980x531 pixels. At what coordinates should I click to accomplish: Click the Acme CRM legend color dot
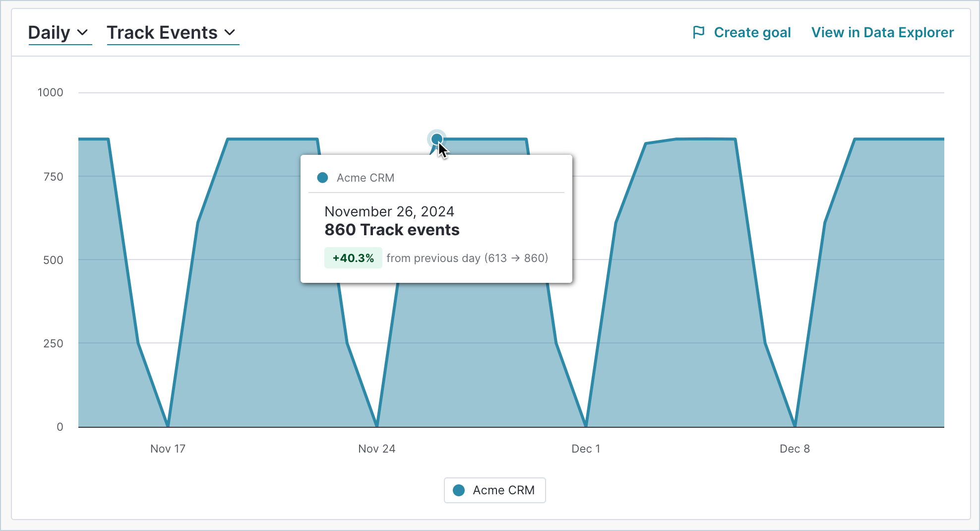(459, 490)
